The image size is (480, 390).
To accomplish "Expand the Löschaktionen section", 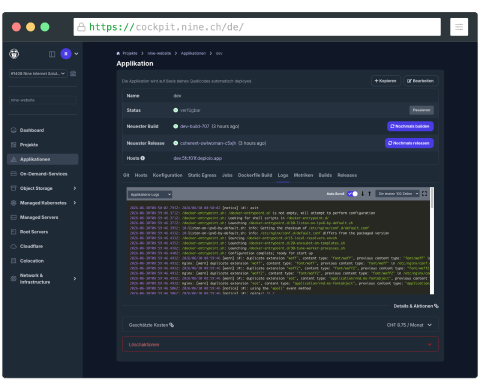I will [280, 344].
